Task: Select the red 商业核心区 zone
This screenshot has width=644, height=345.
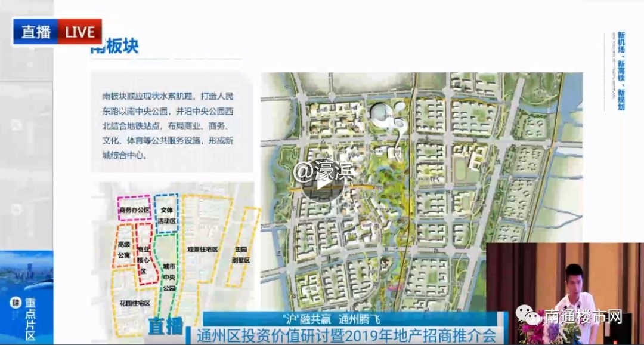Action: click(143, 257)
